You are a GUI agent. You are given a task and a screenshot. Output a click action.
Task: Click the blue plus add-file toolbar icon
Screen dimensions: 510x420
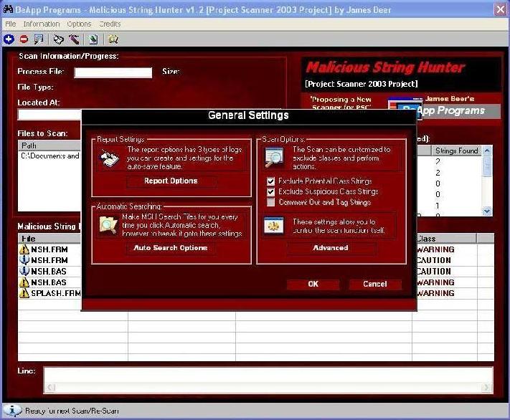[x=9, y=39]
